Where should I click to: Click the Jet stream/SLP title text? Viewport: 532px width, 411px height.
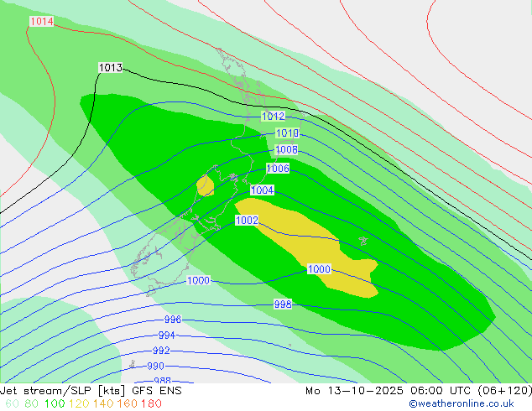pyautogui.click(x=47, y=391)
